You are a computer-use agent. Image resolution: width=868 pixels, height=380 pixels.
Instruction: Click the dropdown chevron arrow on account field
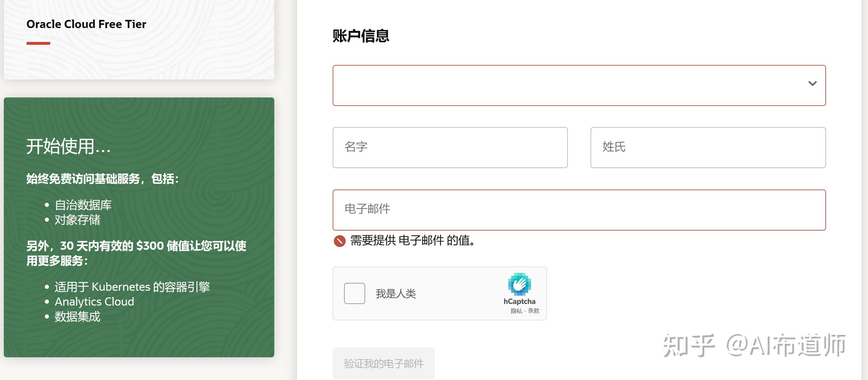click(813, 84)
